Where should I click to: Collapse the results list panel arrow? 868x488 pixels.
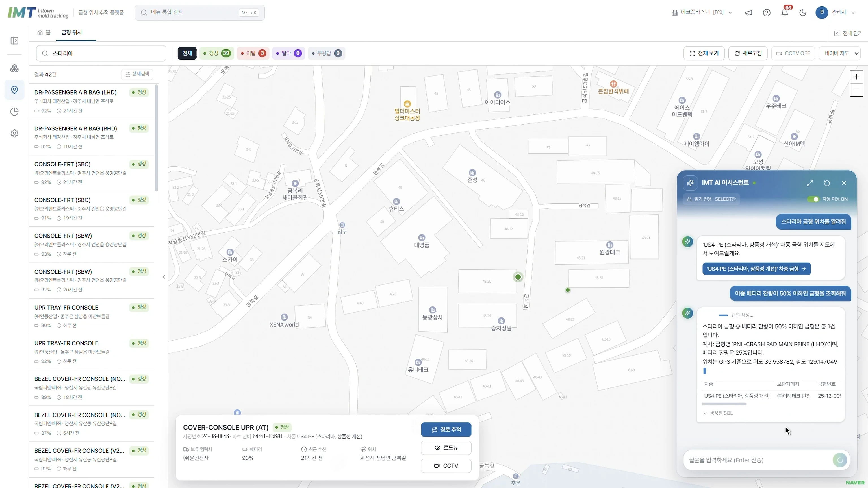click(x=163, y=277)
